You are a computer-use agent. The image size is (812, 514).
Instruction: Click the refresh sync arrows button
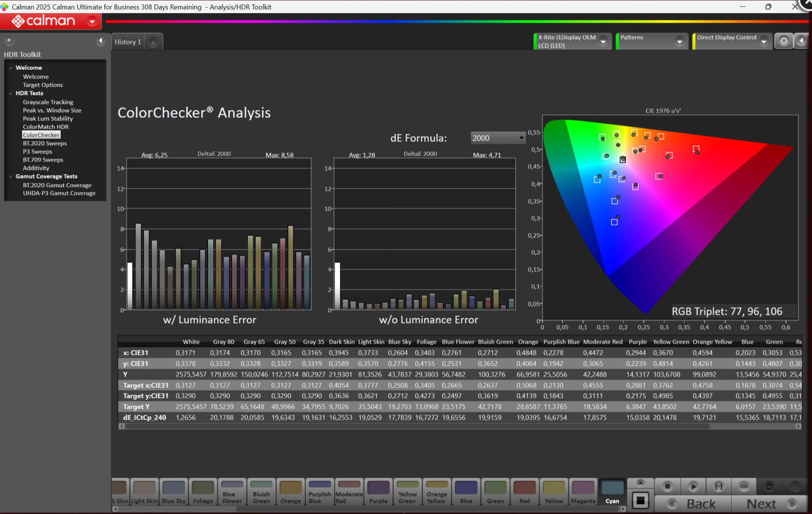coord(769,486)
